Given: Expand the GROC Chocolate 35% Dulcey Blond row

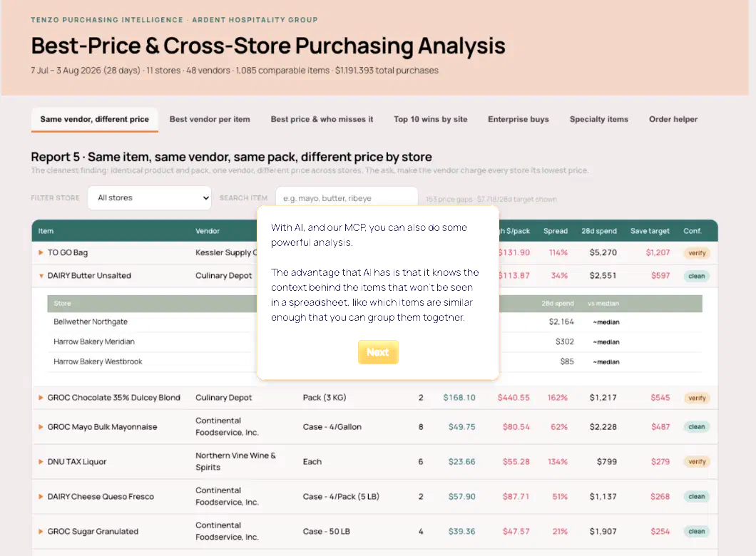Looking at the screenshot, I should click(41, 398).
